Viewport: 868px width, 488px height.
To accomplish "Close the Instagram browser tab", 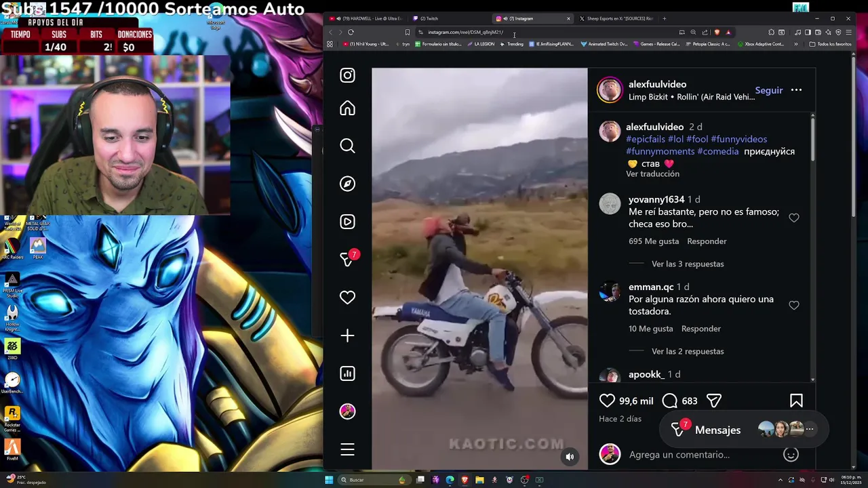I will coord(568,18).
